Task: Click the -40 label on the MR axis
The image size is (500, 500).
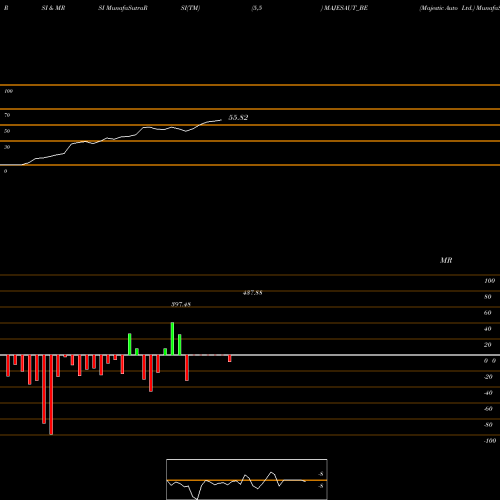Action: pyautogui.click(x=488, y=393)
